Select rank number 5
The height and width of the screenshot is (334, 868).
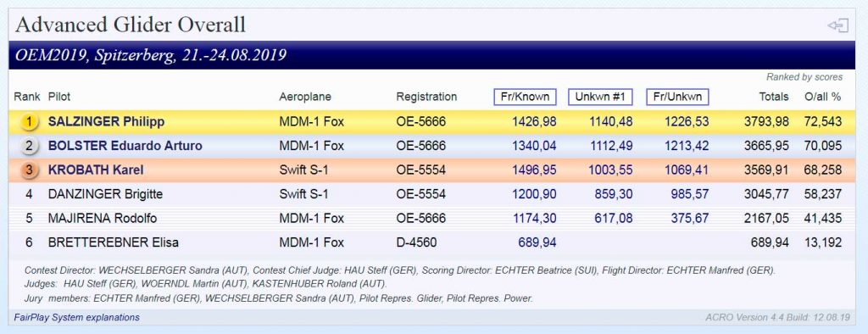pos(30,218)
